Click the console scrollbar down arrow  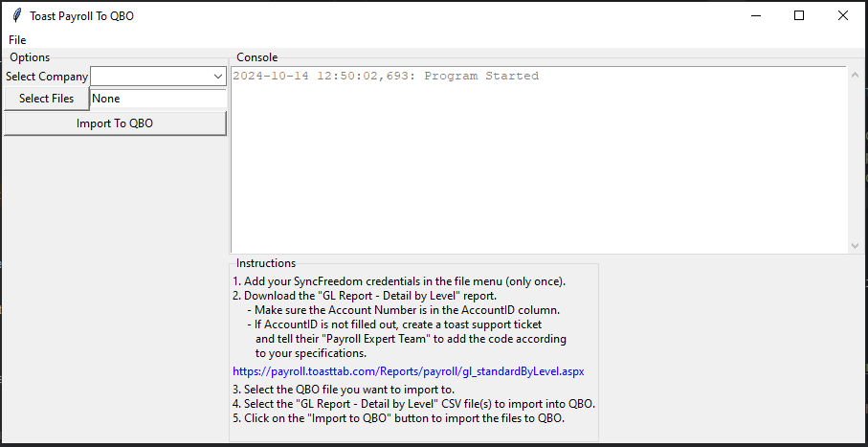tap(855, 245)
